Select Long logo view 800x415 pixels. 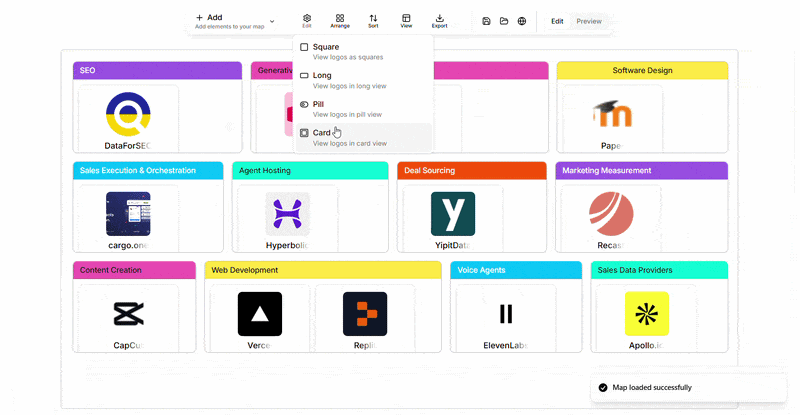coord(363,80)
